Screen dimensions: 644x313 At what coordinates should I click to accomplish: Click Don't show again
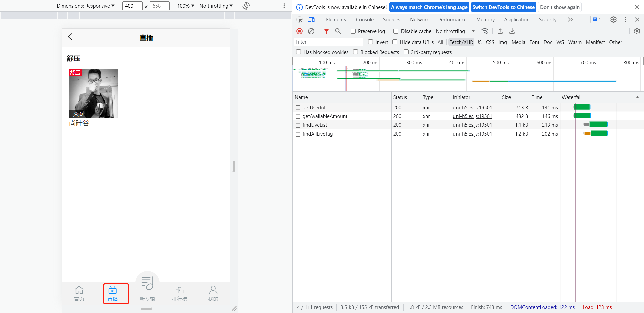point(560,7)
